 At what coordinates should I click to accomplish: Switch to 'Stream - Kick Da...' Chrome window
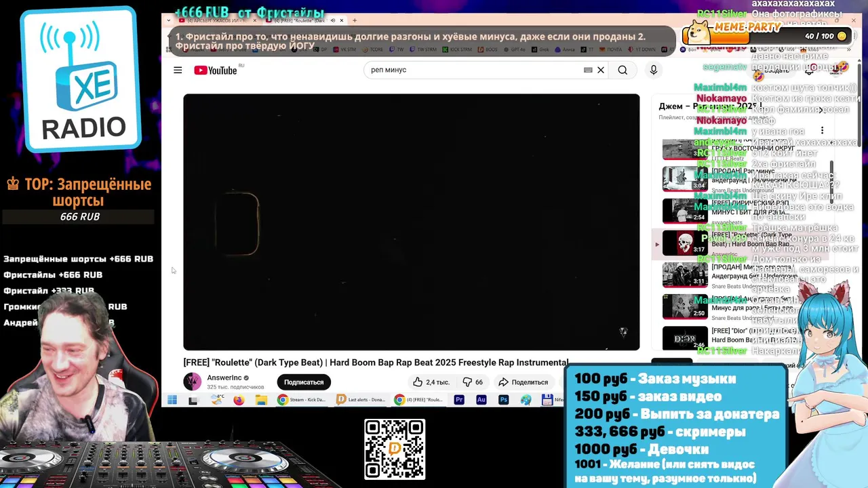[x=302, y=400]
